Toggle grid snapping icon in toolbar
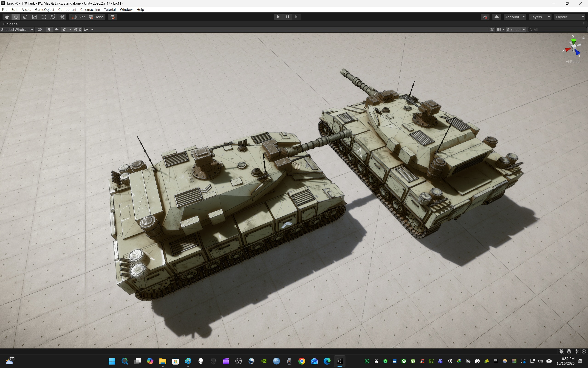Image resolution: width=588 pixels, height=368 pixels. pyautogui.click(x=113, y=17)
